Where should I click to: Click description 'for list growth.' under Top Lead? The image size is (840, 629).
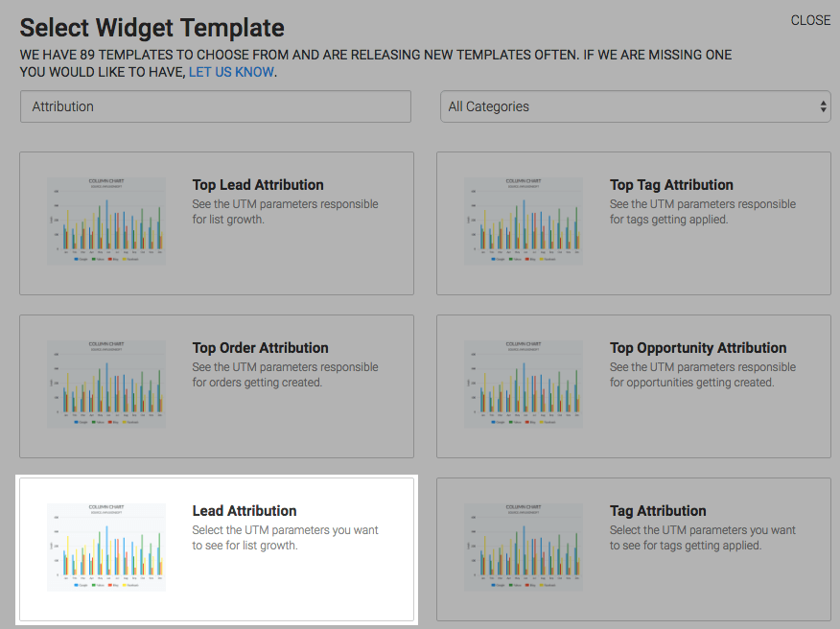click(228, 220)
